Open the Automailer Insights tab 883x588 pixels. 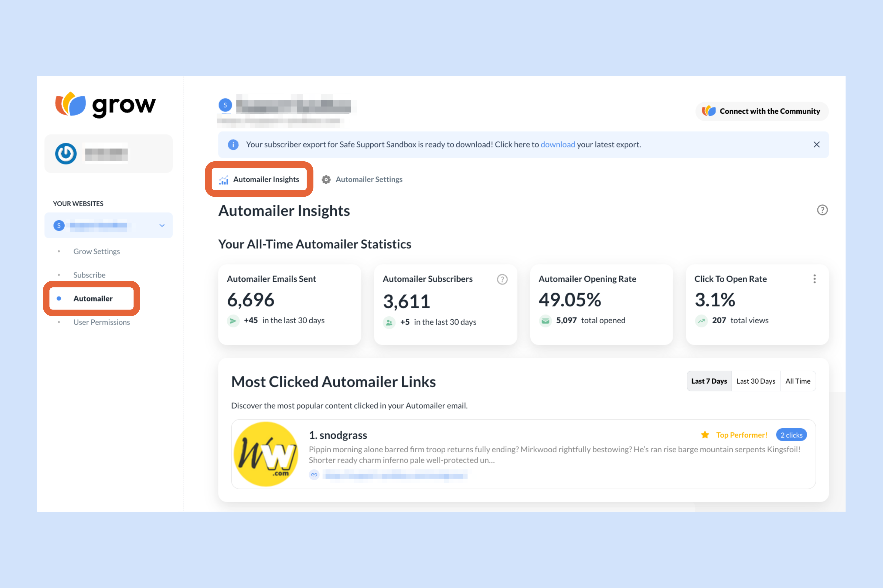point(259,180)
